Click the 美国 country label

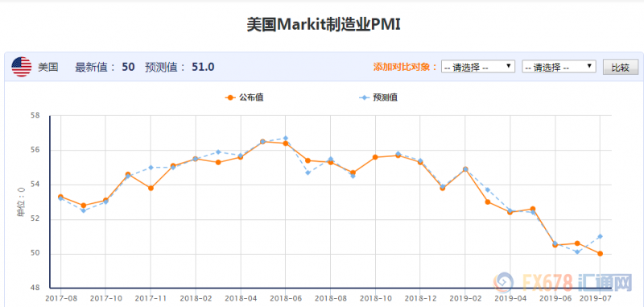tap(48, 67)
